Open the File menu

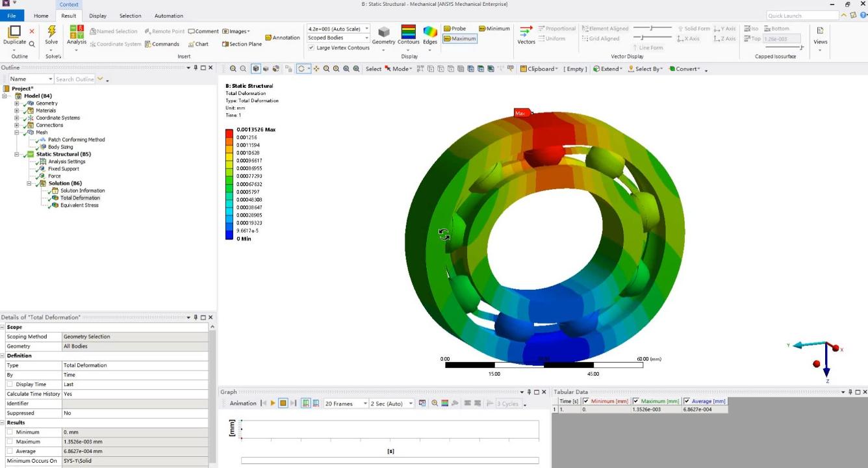point(12,16)
